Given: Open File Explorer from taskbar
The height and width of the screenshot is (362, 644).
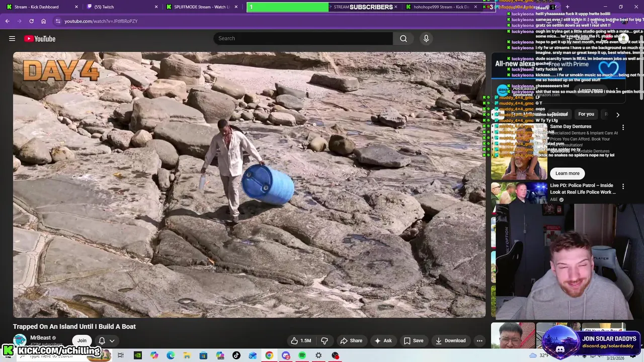Looking at the screenshot, I should tap(187, 355).
